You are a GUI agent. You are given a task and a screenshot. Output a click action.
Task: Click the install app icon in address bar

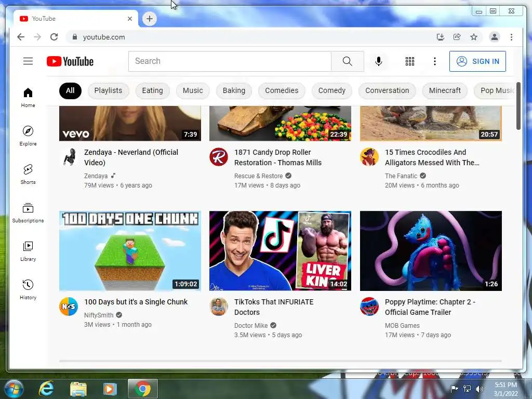[x=441, y=37]
